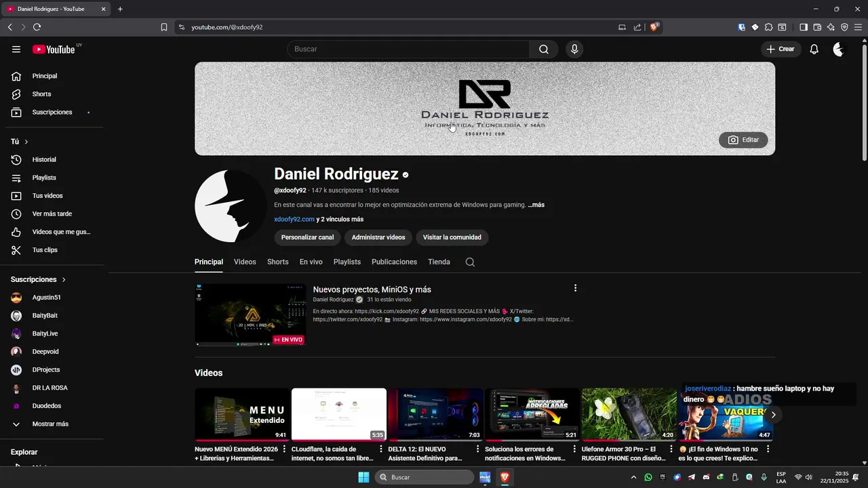Open the MENU Extendido video thumbnail
This screenshot has height=488, width=868.
pyautogui.click(x=242, y=415)
